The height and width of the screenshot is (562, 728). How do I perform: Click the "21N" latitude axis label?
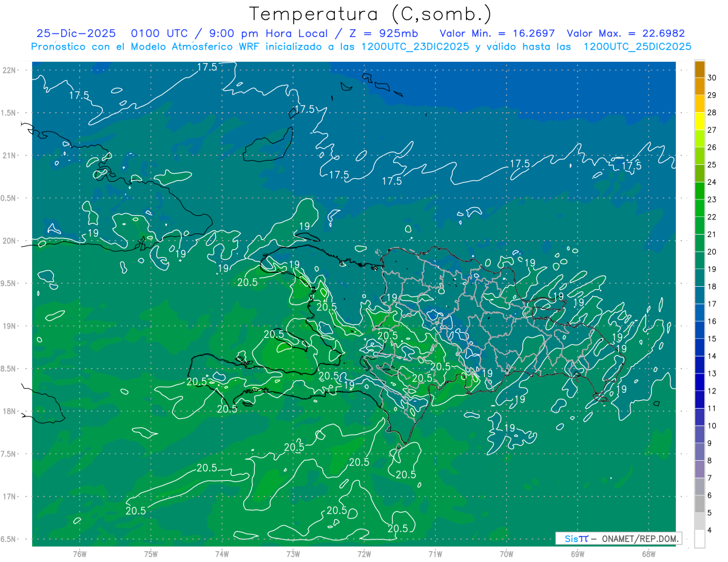coord(10,156)
